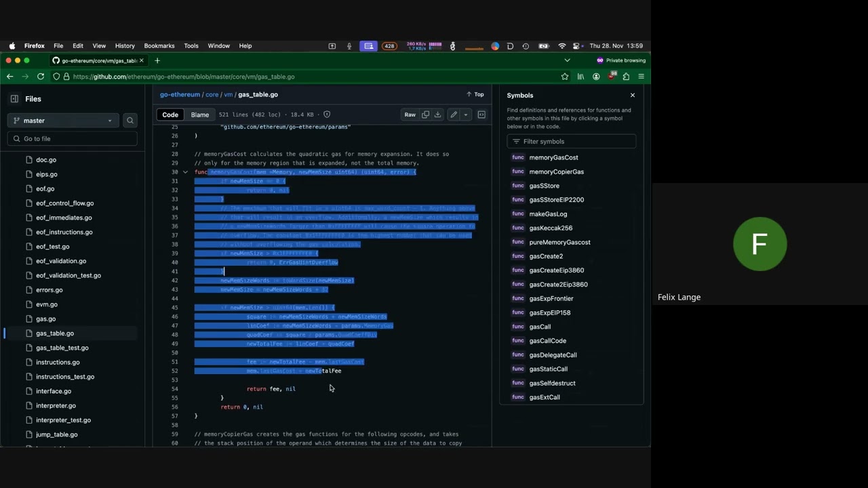The image size is (868, 488).
Task: Open macOS Control Center icon
Action: coord(577,46)
